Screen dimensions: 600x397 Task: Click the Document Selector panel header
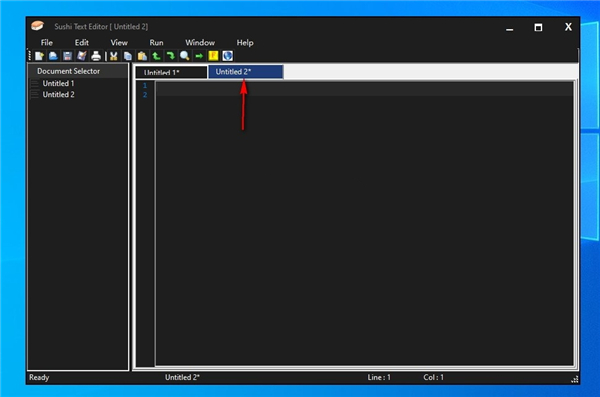click(x=78, y=71)
